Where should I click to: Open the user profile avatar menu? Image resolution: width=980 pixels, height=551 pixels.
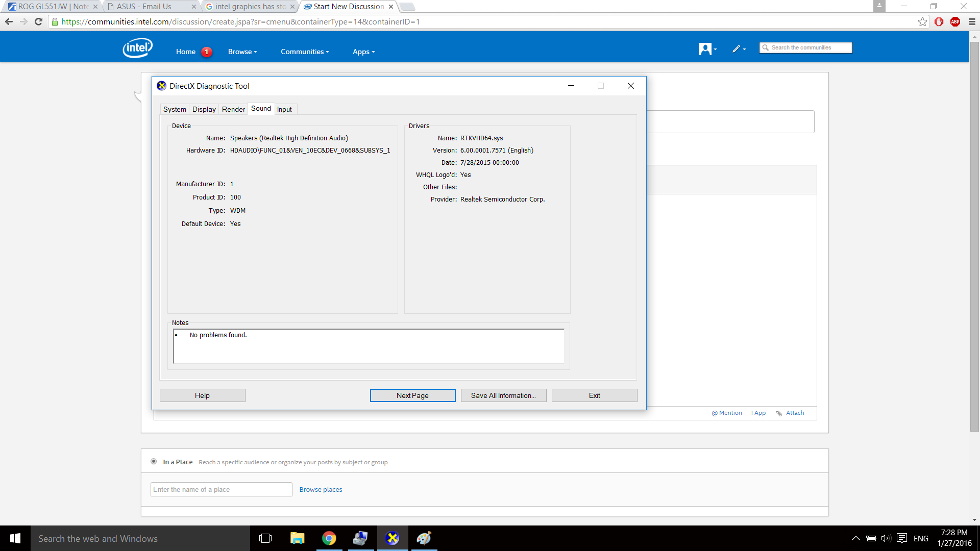click(707, 49)
